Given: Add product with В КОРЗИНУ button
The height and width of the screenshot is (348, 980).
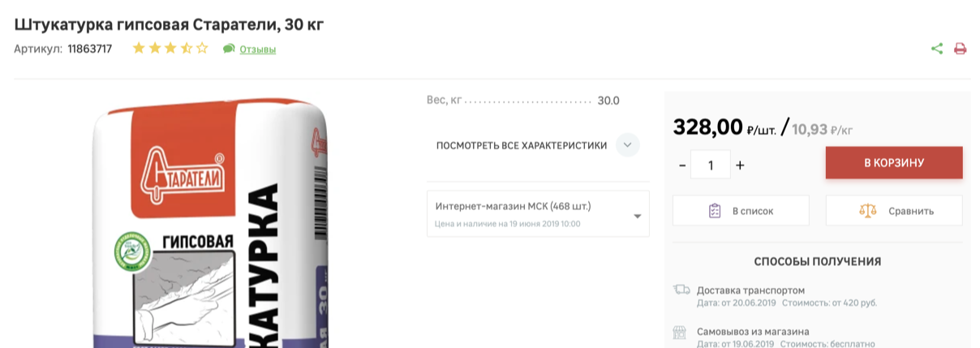Looking at the screenshot, I should click(x=894, y=163).
